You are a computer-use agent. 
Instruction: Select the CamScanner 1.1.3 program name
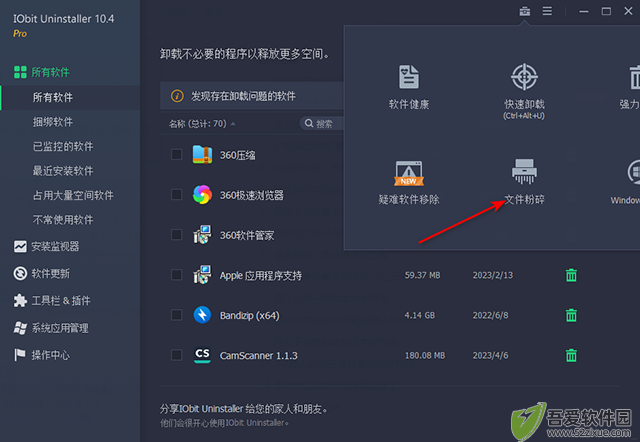click(x=258, y=355)
